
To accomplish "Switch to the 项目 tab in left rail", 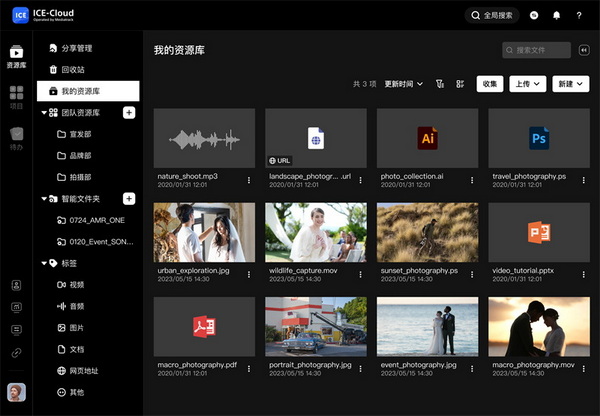I will 16,97.
